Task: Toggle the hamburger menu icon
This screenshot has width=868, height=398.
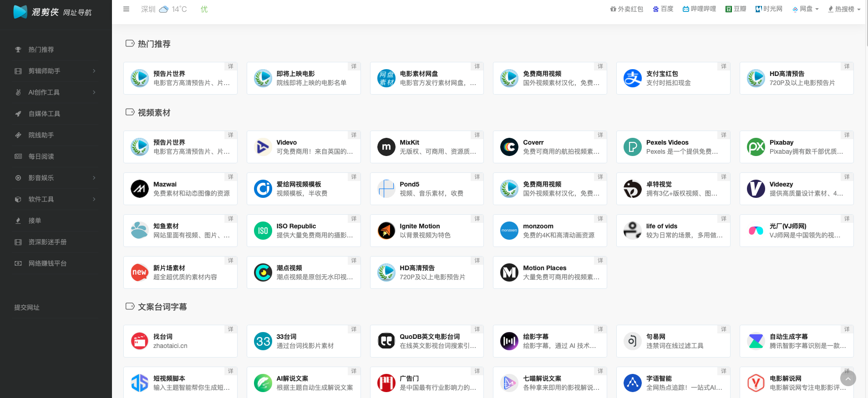Action: 127,9
